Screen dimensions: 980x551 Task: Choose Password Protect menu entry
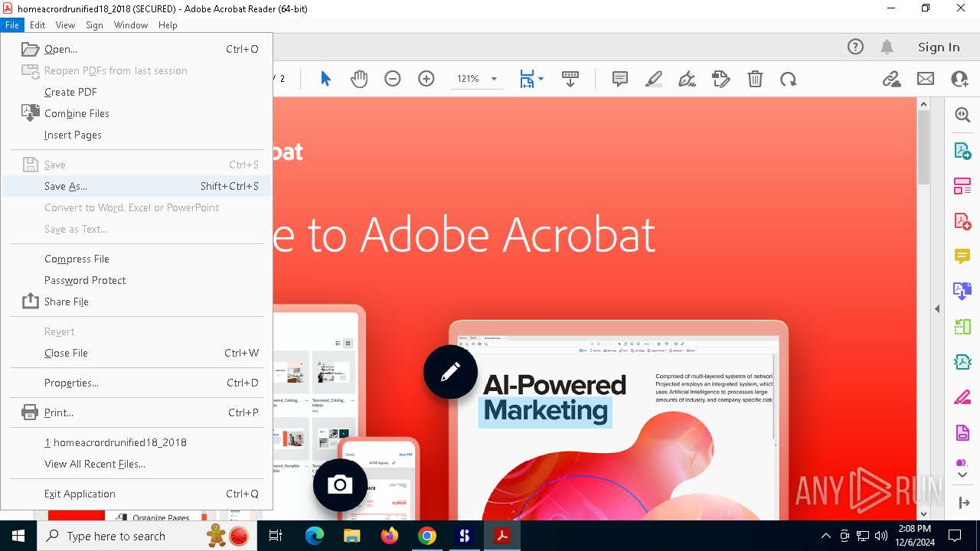(x=137, y=280)
